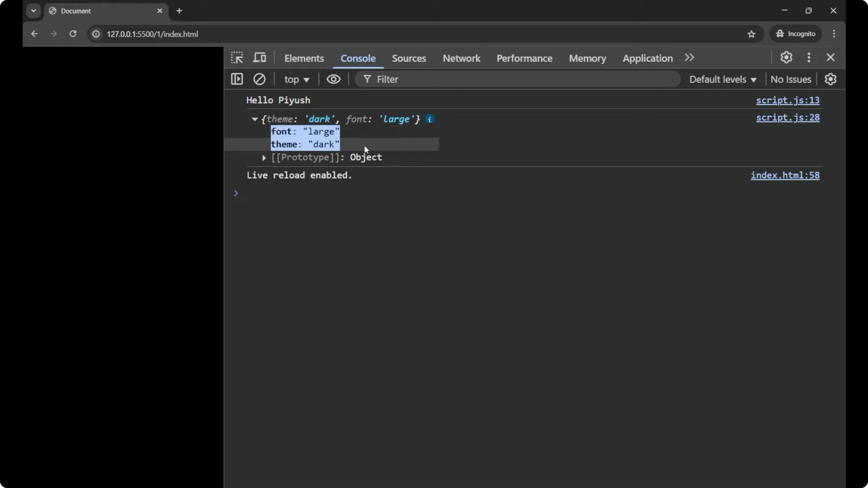The image size is (868, 488).
Task: Open script.js:13 source link
Action: click(x=788, y=101)
